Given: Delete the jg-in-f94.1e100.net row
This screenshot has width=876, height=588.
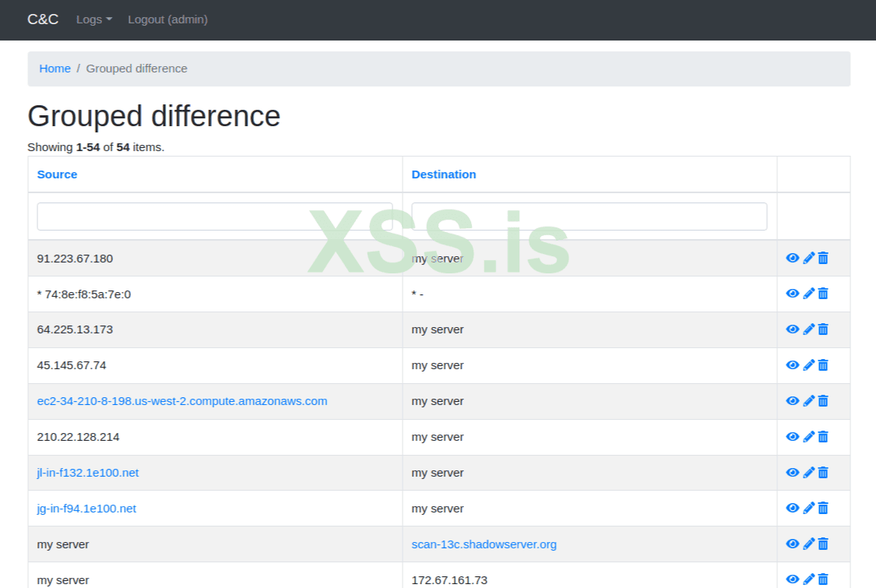Looking at the screenshot, I should [823, 508].
